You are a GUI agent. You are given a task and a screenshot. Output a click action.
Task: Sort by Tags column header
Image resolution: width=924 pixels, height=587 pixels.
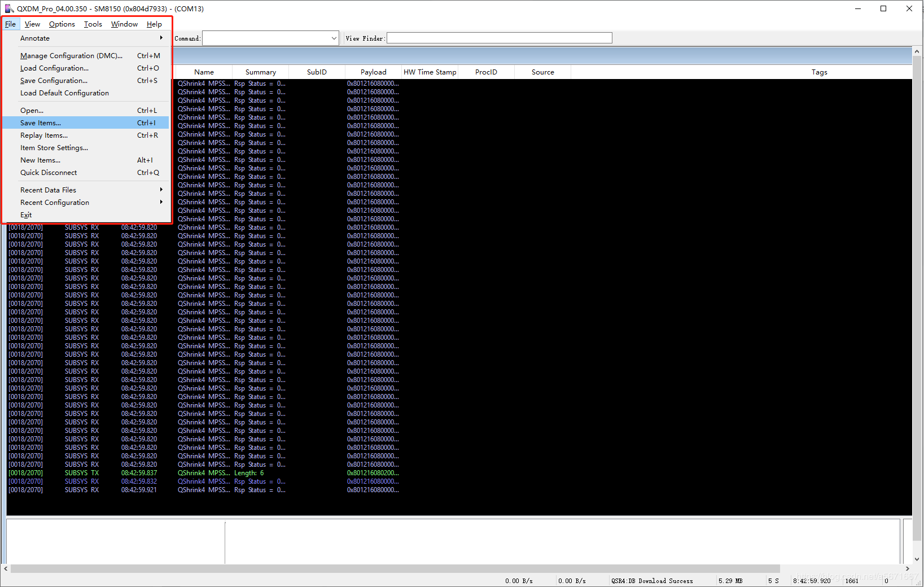click(819, 72)
